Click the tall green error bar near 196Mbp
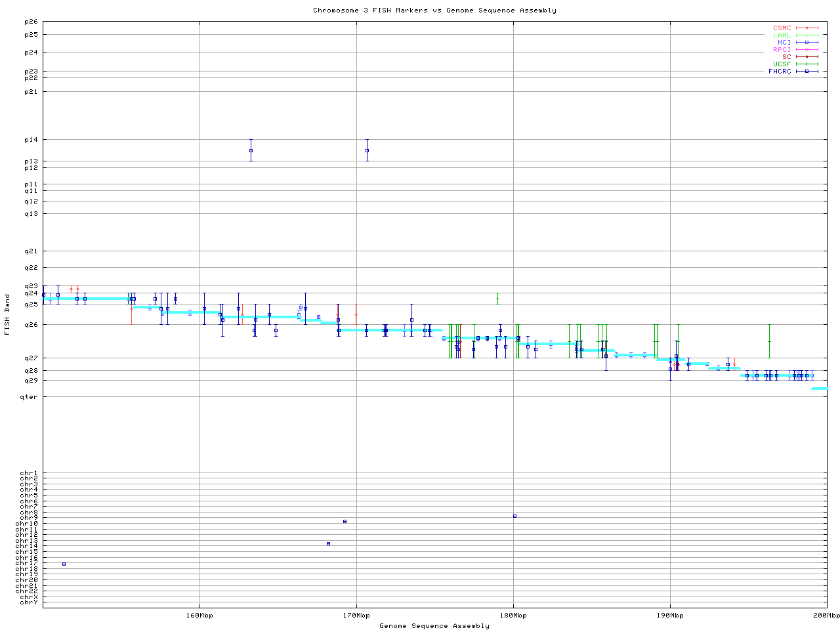 (x=769, y=341)
